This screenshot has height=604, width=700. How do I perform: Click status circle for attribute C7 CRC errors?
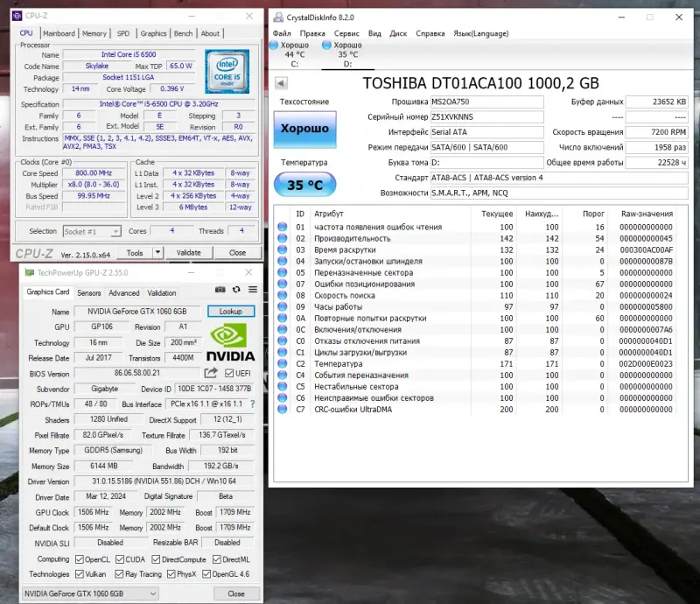[282, 409]
